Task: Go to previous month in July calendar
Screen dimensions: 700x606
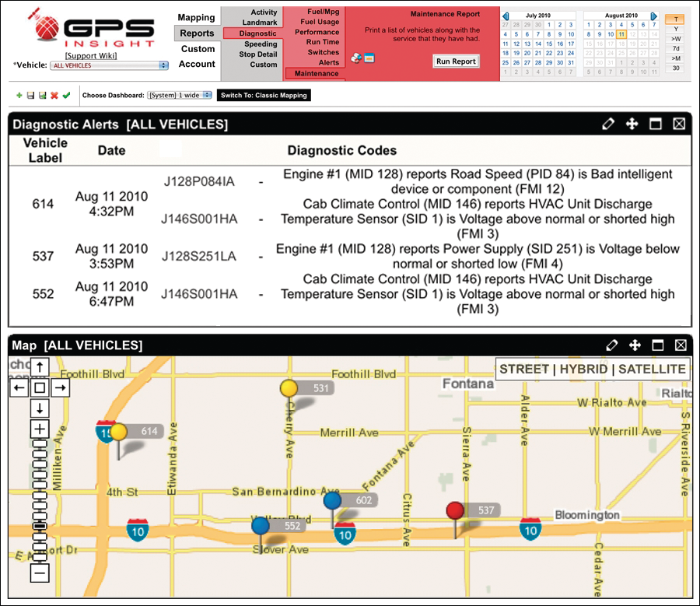Action: tap(506, 16)
